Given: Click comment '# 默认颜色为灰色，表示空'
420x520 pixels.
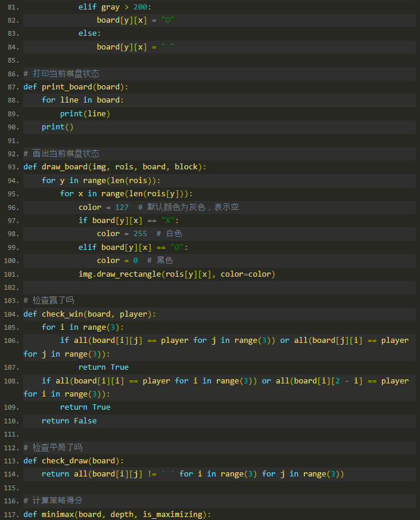Looking at the screenshot, I should tap(188, 208).
